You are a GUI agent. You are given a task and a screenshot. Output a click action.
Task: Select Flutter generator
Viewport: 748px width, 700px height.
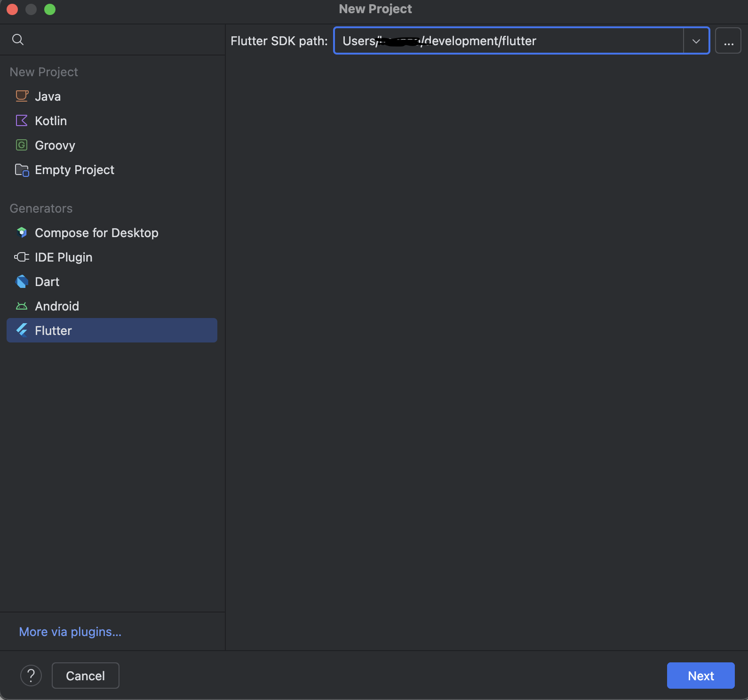[x=112, y=330]
